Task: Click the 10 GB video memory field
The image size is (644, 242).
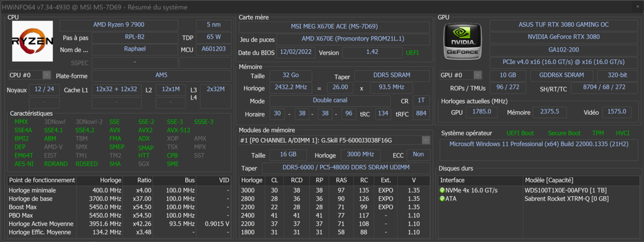Action: [x=508, y=75]
